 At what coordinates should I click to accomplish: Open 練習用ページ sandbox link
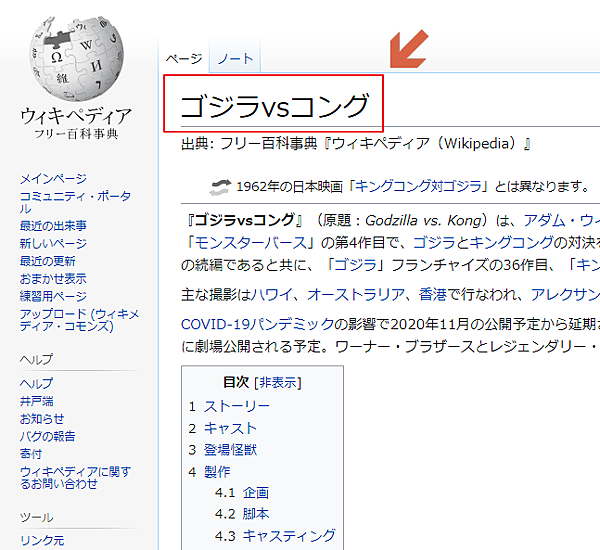tap(53, 296)
